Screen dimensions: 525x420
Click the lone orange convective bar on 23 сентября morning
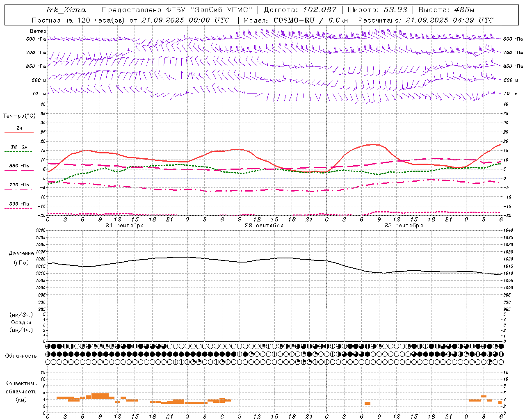(x=367, y=404)
